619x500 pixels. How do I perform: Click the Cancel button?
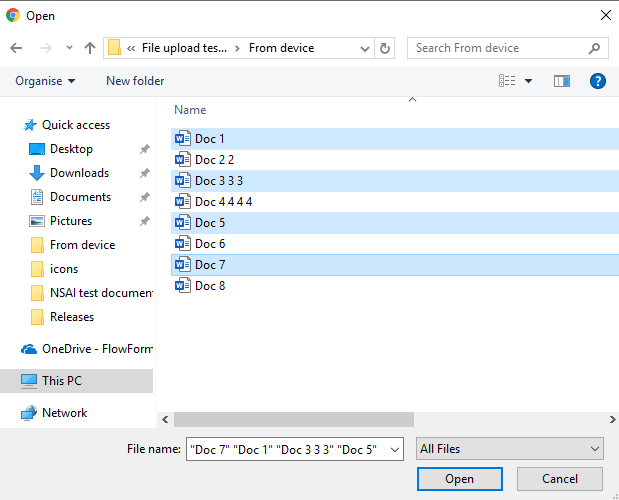pyautogui.click(x=559, y=479)
